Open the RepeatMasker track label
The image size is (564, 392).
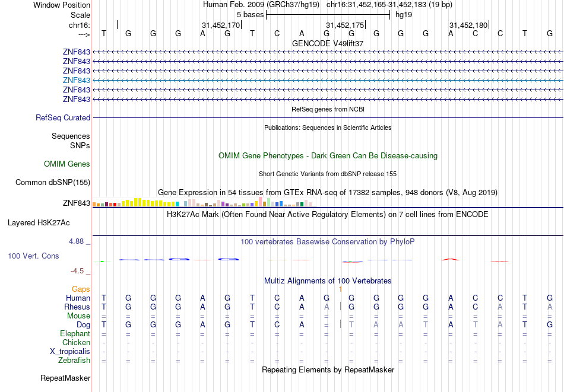coord(65,378)
